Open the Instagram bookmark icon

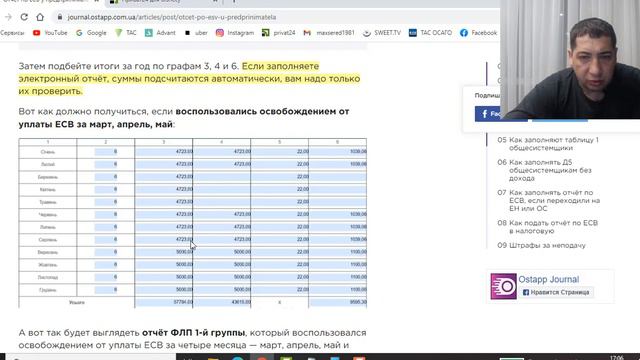pyautogui.click(x=220, y=33)
